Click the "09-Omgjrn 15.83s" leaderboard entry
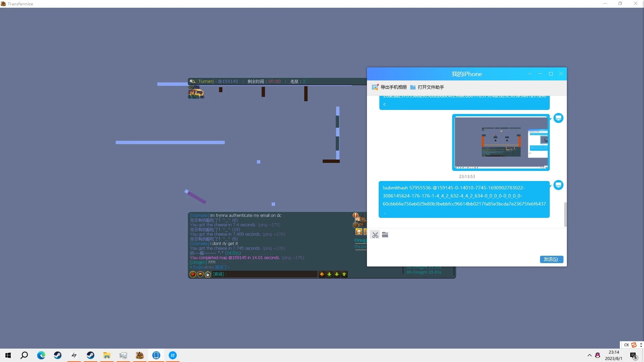The width and height of the screenshot is (644, 362). 424,272
